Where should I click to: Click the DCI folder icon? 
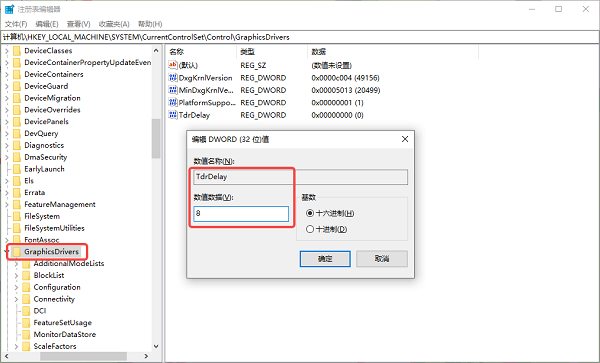coord(26,311)
